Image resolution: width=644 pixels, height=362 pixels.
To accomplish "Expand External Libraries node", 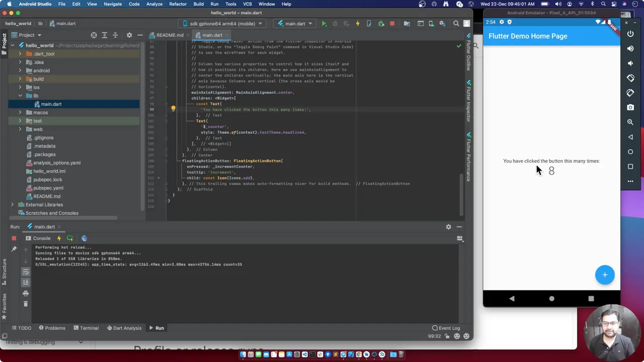I will [x=13, y=205].
